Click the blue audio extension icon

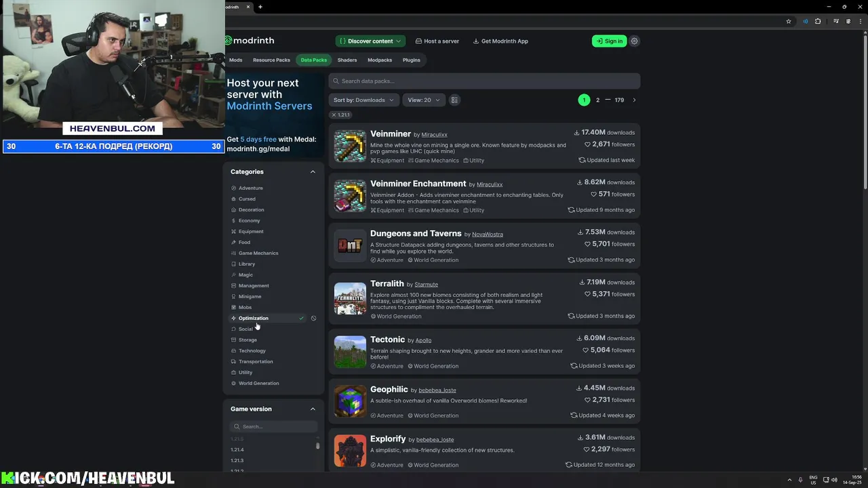pos(805,21)
